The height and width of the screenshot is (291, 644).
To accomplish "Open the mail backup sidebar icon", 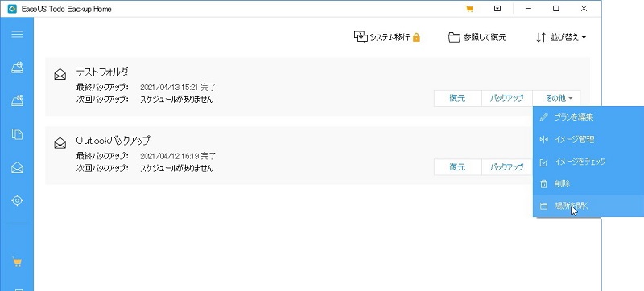I will point(17,167).
